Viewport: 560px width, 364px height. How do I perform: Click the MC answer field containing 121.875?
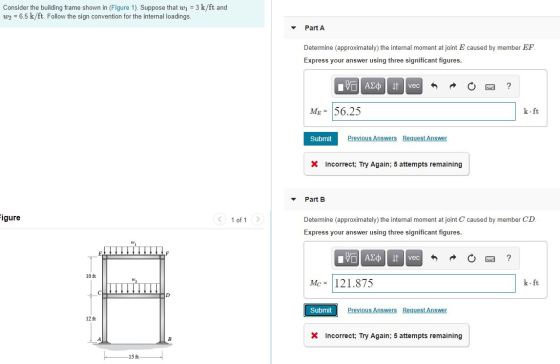[x=424, y=283]
